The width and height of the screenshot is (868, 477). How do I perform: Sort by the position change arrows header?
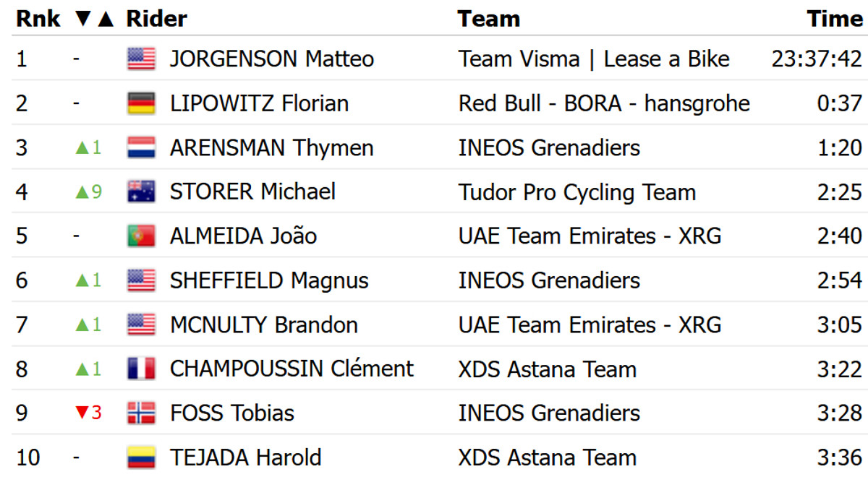[x=95, y=19]
